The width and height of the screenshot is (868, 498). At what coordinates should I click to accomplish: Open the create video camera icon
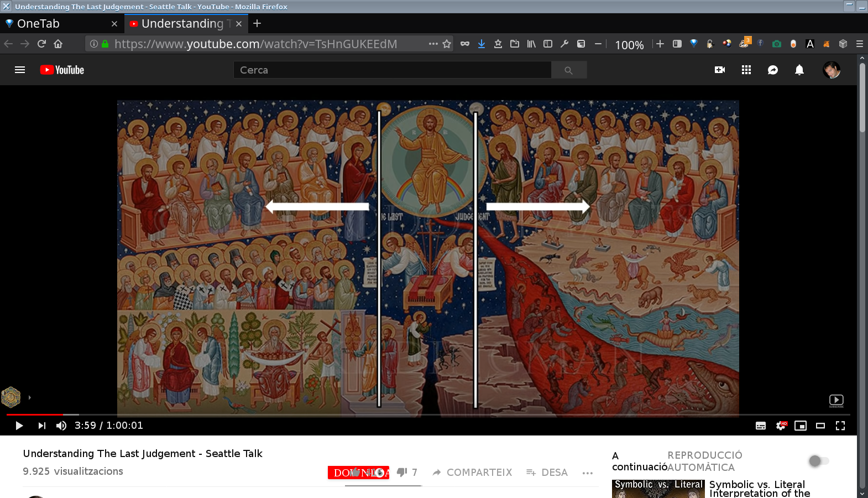pos(720,70)
